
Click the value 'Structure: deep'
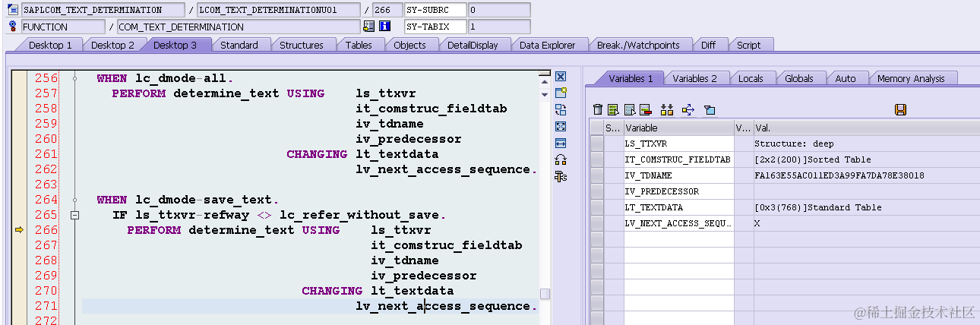click(794, 144)
